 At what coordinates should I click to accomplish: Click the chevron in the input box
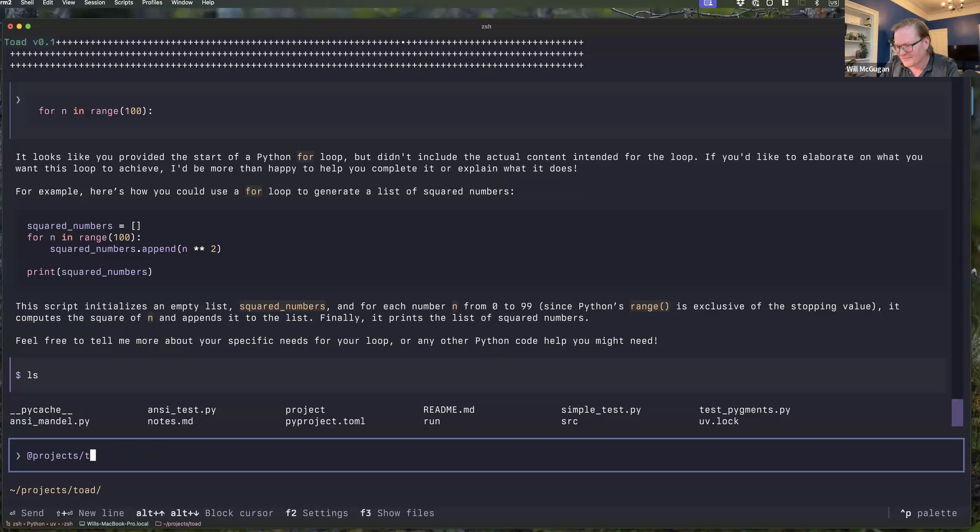(x=18, y=456)
